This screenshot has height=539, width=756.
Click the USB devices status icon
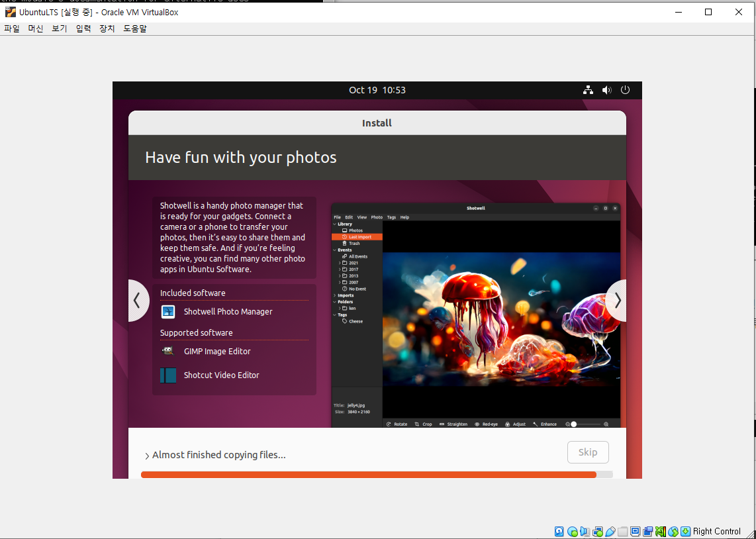point(610,531)
